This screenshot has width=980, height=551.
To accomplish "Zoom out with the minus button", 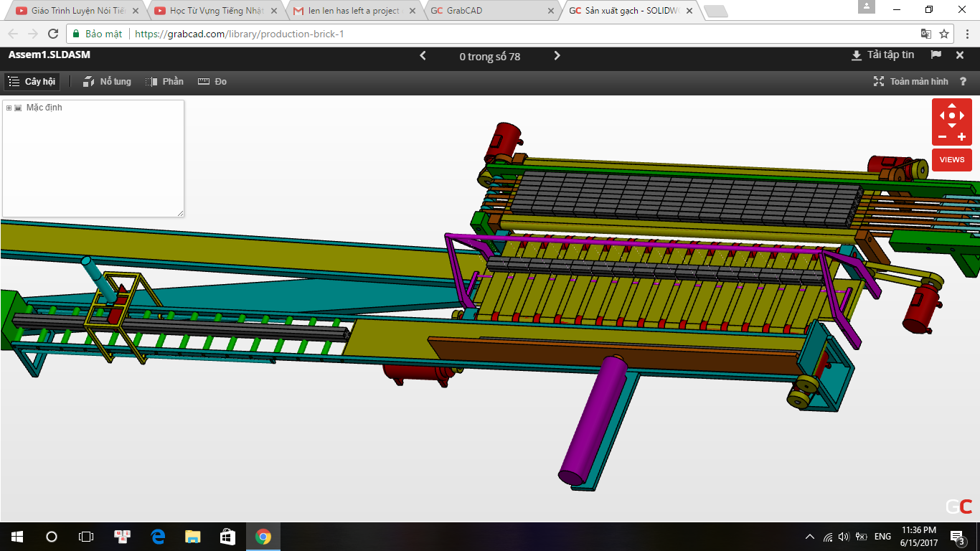I will pyautogui.click(x=942, y=137).
